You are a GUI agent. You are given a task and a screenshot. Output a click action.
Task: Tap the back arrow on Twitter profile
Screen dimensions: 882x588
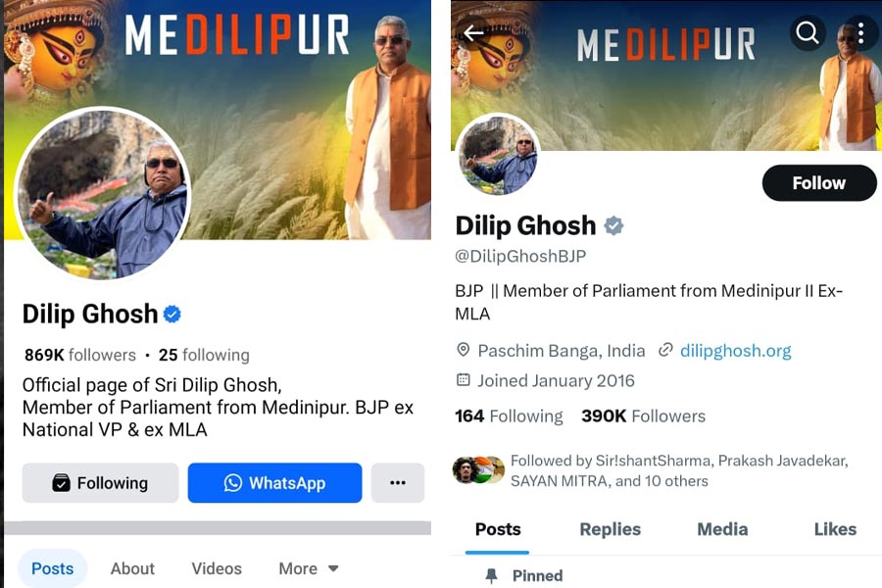coord(473,33)
